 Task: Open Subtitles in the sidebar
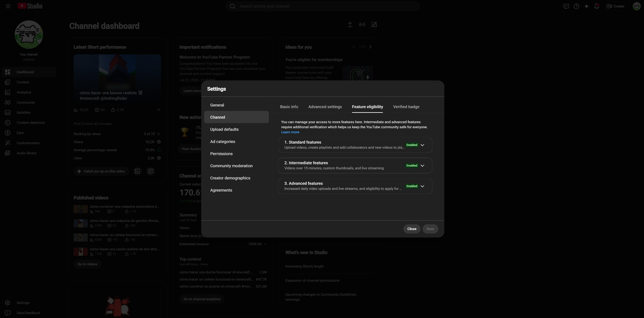coord(29,112)
